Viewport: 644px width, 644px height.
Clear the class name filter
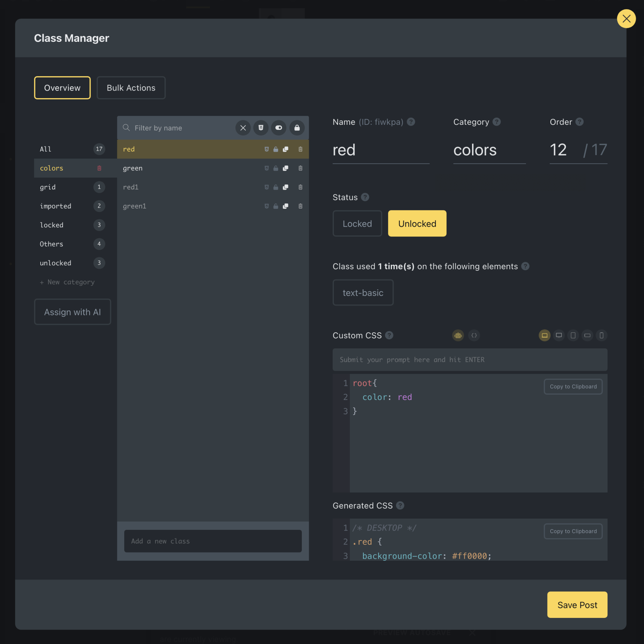tap(243, 128)
